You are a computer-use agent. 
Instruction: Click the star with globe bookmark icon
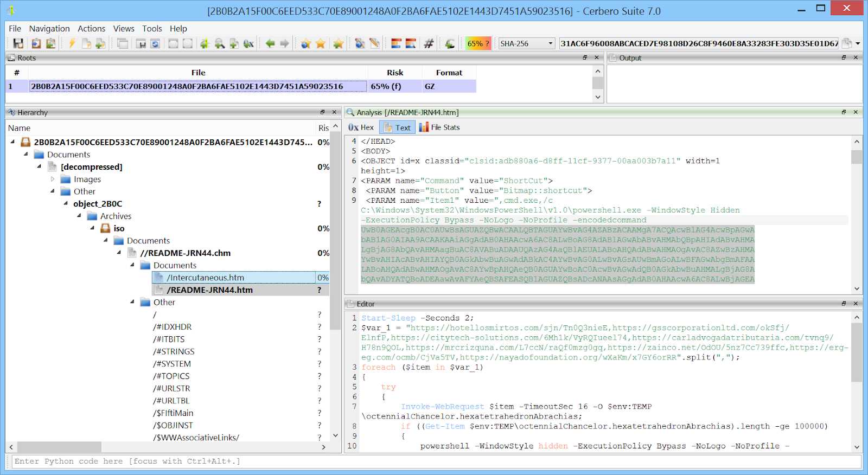pos(306,43)
